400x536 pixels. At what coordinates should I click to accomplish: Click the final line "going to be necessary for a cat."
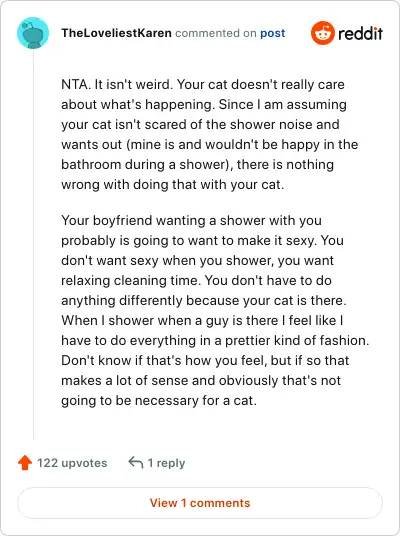click(x=159, y=401)
